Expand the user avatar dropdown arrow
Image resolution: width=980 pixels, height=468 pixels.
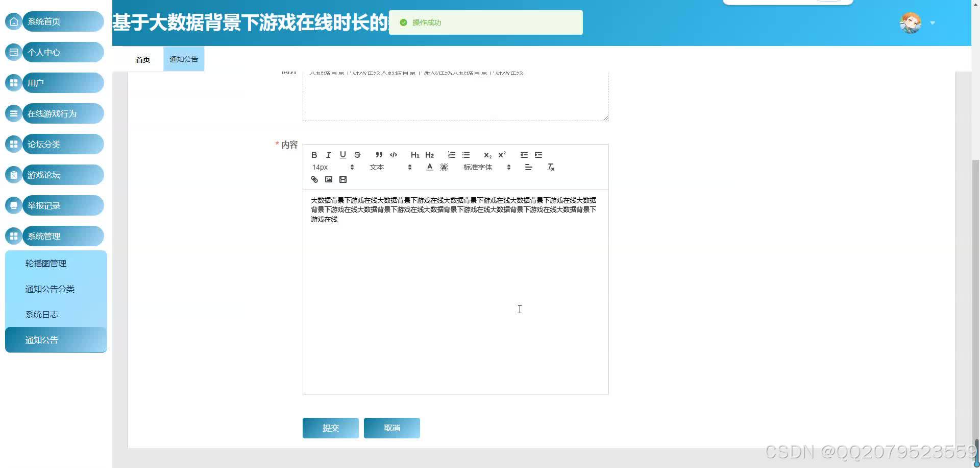pos(933,23)
